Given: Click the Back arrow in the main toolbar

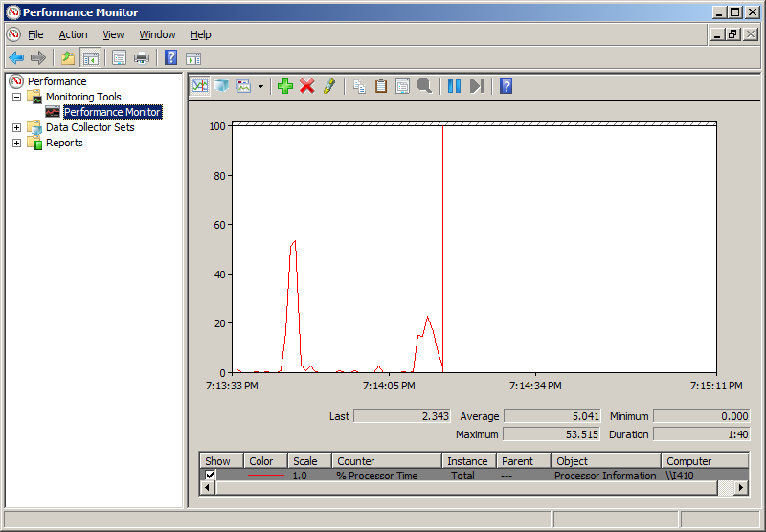Looking at the screenshot, I should pos(16,58).
